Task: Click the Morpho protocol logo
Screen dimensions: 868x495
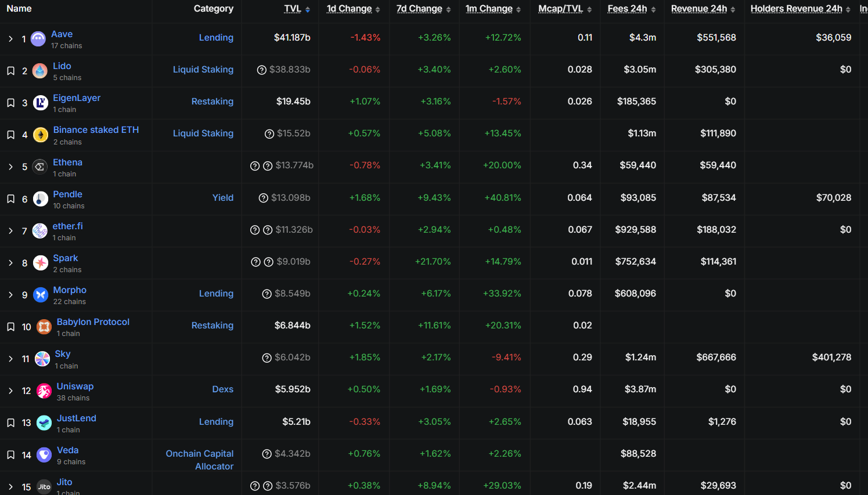Action: 40,294
